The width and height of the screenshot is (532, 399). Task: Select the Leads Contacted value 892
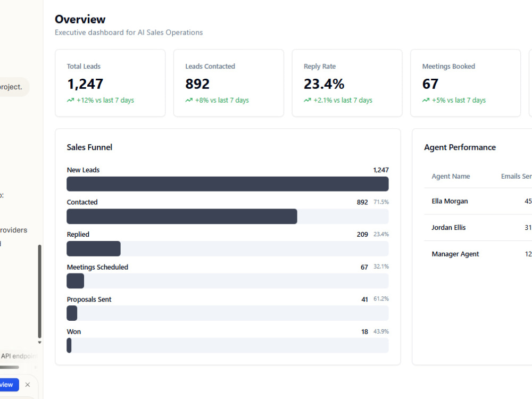point(197,84)
